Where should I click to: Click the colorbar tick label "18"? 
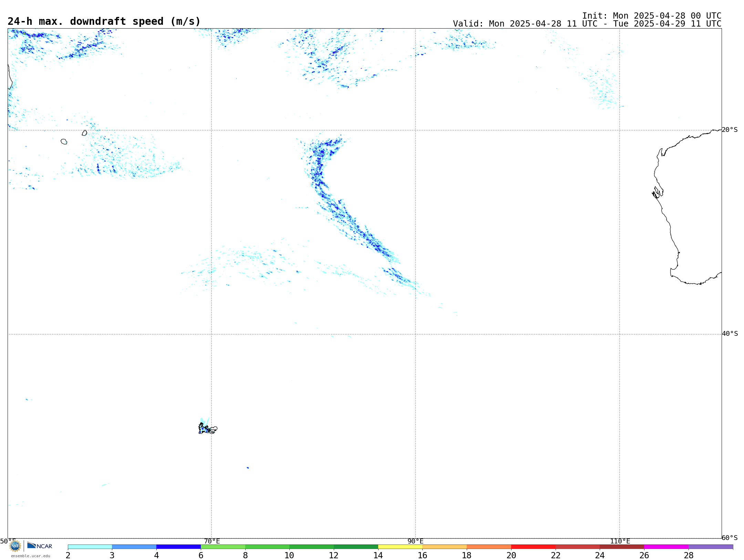coord(467,555)
